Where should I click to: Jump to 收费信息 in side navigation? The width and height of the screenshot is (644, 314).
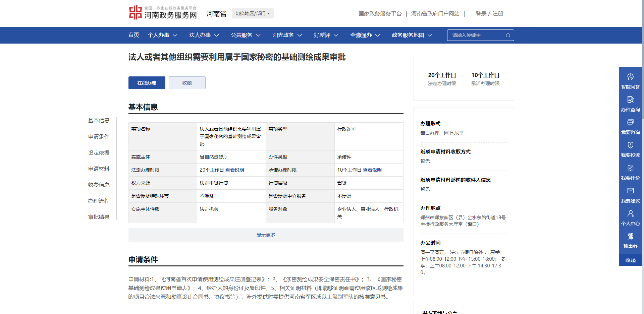pyautogui.click(x=99, y=185)
